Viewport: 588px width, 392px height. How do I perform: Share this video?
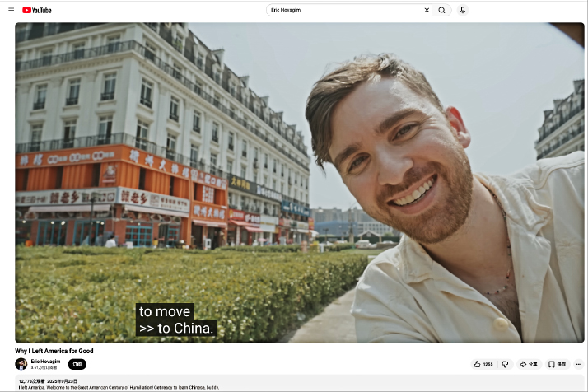tap(528, 364)
